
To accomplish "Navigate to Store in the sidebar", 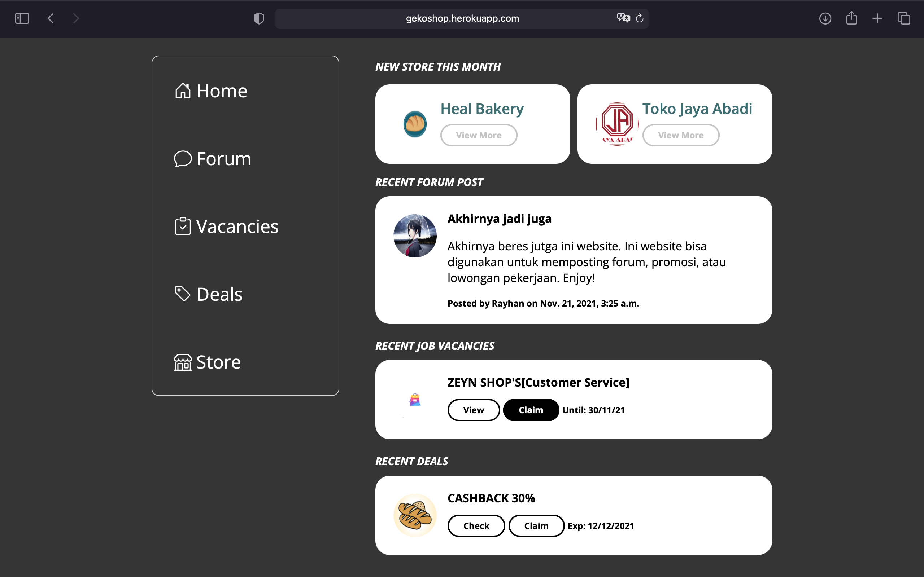I will 207,362.
